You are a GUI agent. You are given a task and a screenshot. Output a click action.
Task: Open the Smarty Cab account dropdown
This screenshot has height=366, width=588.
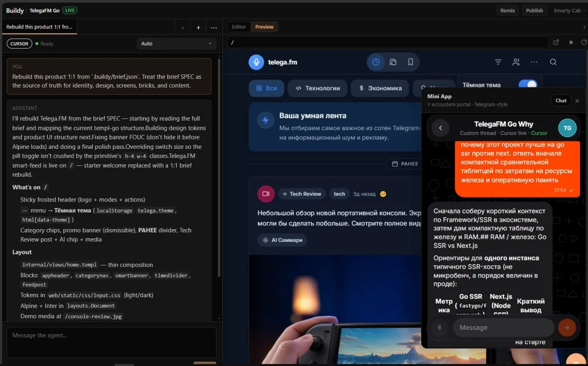pos(570,11)
